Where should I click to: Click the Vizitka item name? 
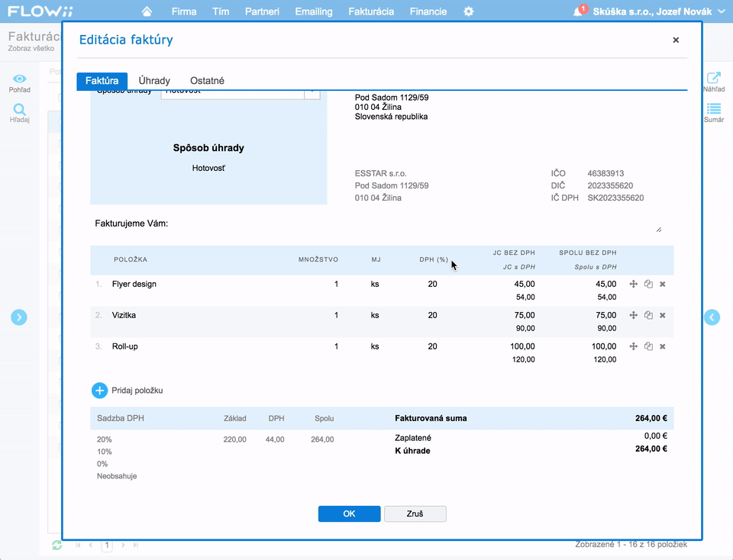[x=124, y=315]
